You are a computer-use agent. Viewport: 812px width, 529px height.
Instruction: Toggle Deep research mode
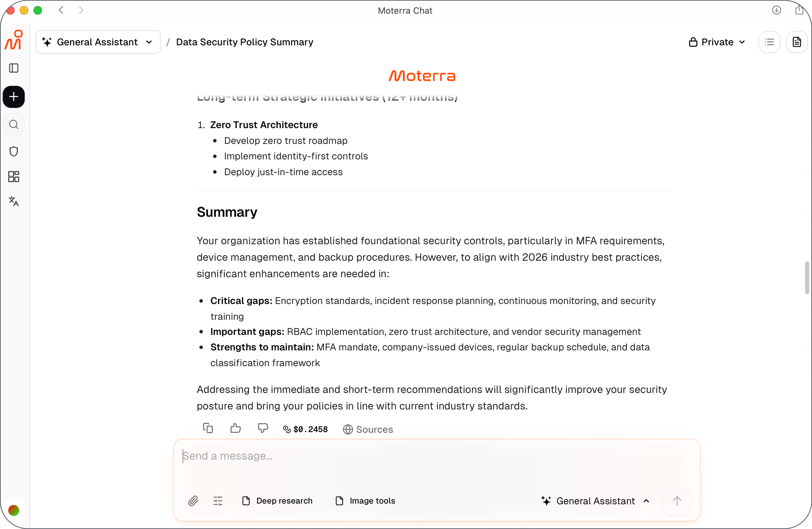click(277, 501)
